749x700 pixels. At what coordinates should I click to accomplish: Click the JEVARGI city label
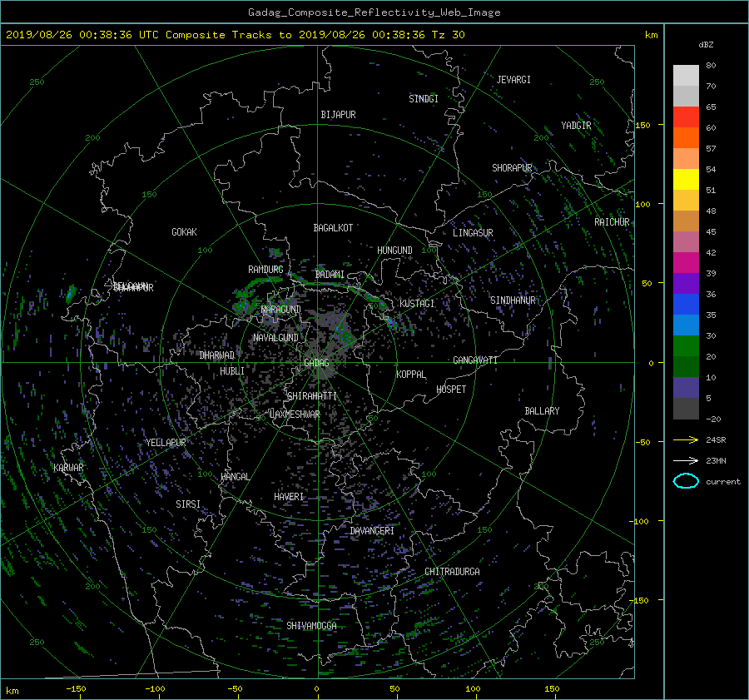pyautogui.click(x=513, y=80)
